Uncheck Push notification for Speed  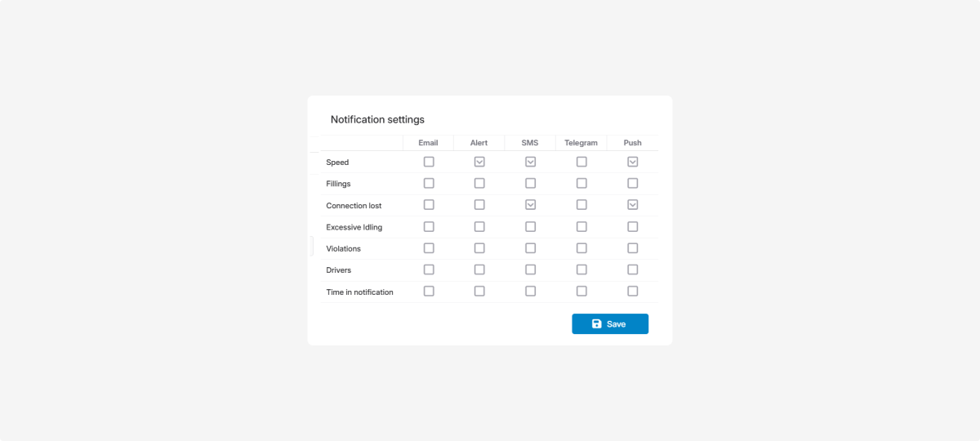632,162
